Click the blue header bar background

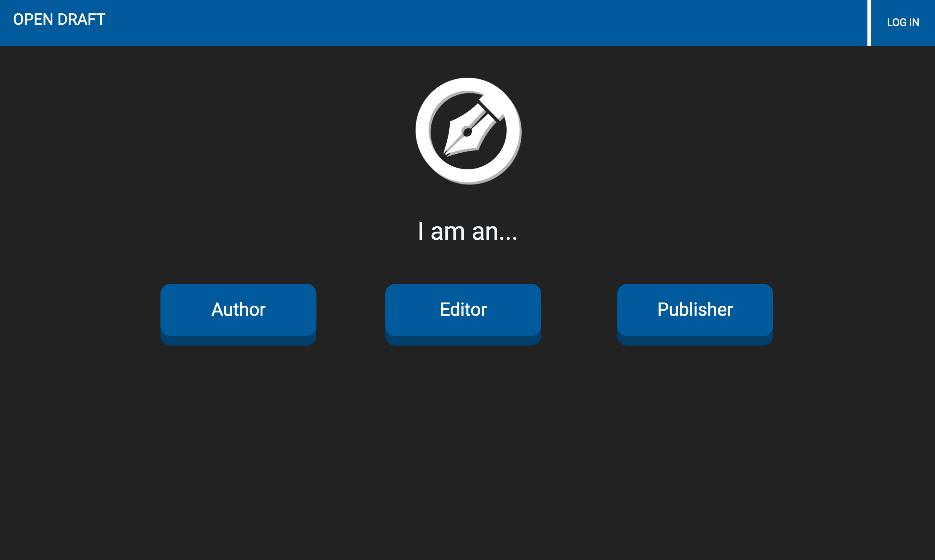tap(453, 23)
